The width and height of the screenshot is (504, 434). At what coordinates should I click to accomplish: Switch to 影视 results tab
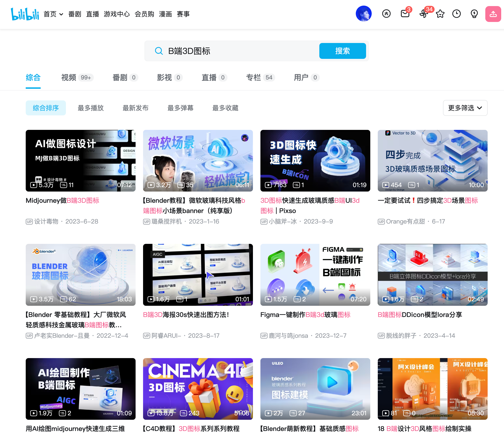[x=170, y=78]
